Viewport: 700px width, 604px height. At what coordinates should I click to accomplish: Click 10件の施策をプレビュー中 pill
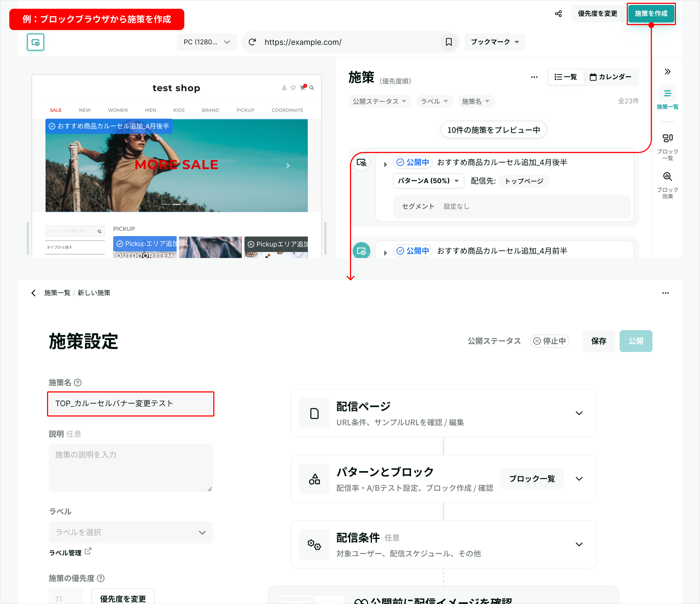494,130
